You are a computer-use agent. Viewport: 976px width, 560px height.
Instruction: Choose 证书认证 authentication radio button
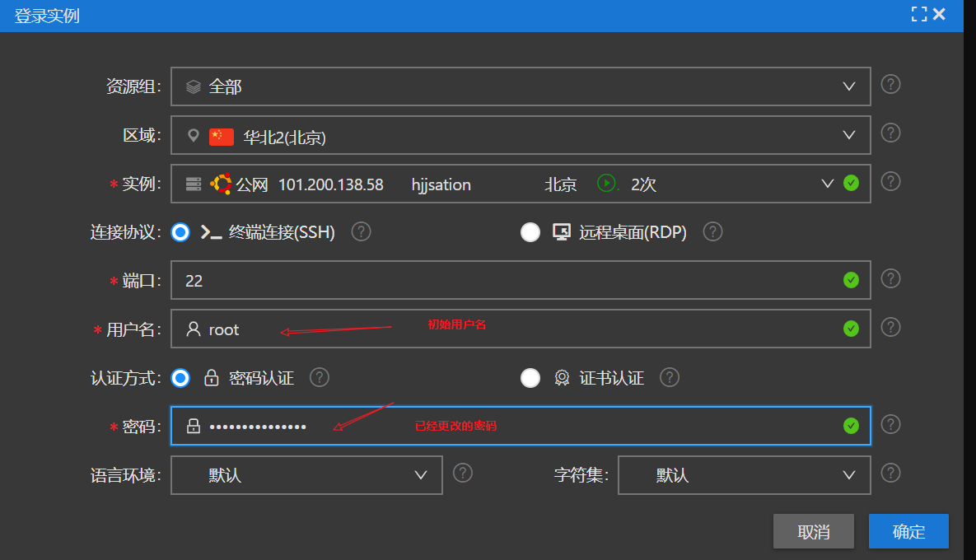click(530, 378)
